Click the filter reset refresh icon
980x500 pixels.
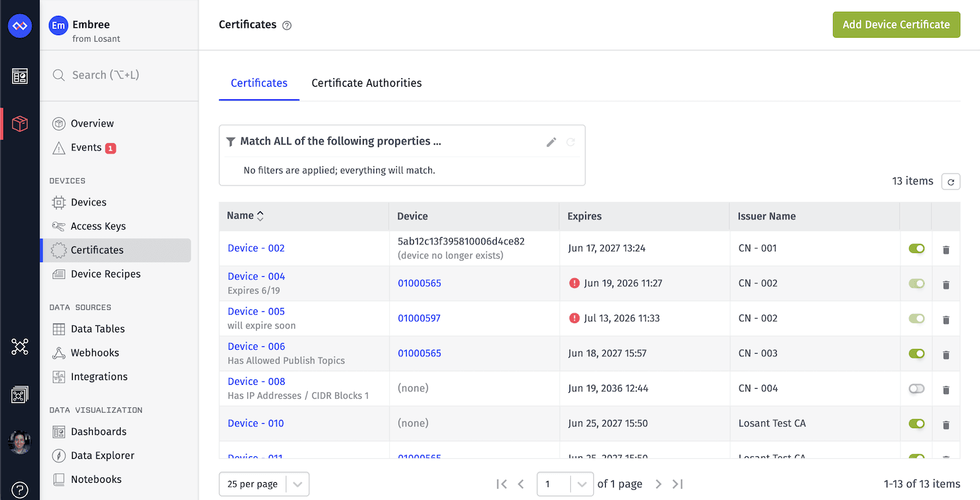[571, 142]
